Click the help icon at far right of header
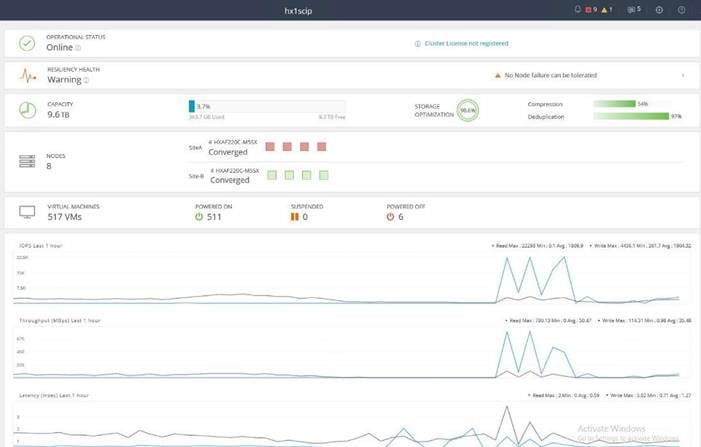 (681, 10)
